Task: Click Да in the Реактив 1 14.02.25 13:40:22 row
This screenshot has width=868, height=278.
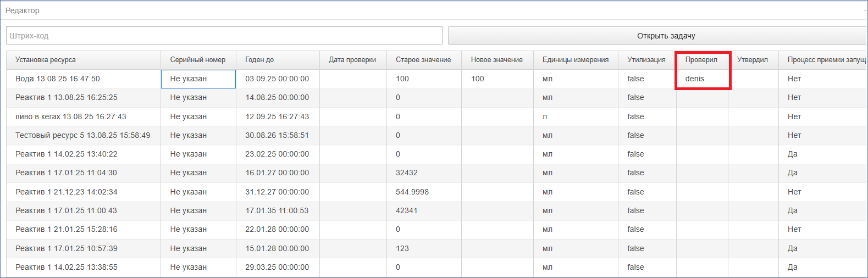Action: [823, 154]
